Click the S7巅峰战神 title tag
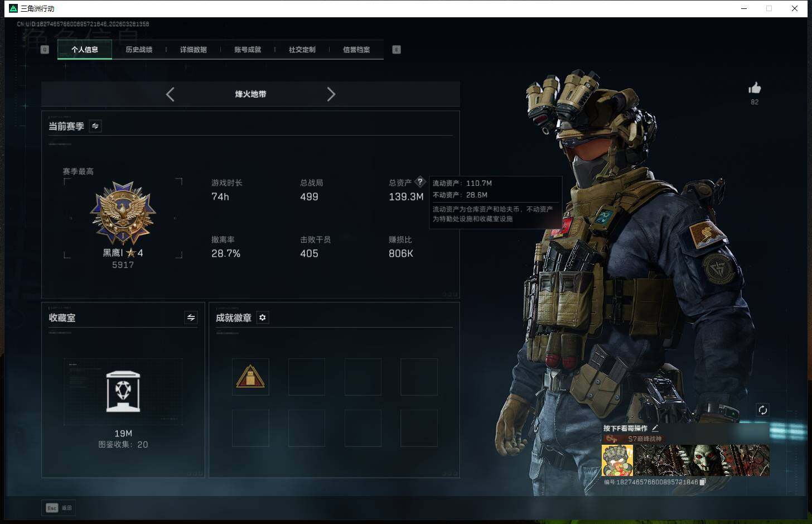This screenshot has height=524, width=812. click(x=645, y=439)
